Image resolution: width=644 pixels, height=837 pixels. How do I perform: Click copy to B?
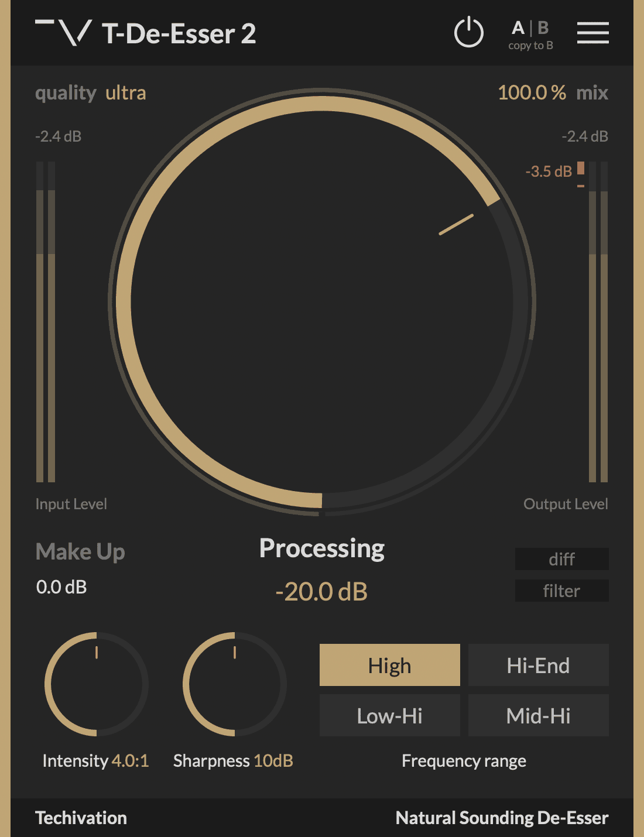[x=530, y=46]
